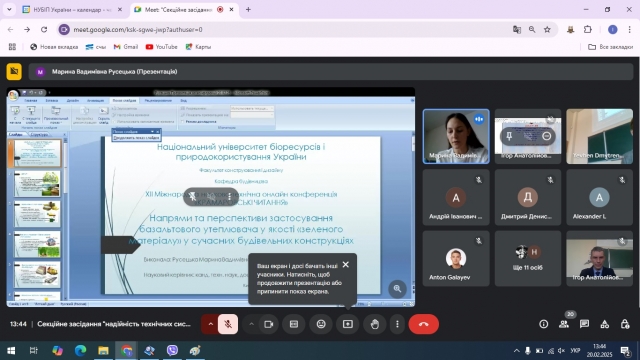Select Марина Вадимівна video tile
The image size is (640, 360).
coord(456,136)
